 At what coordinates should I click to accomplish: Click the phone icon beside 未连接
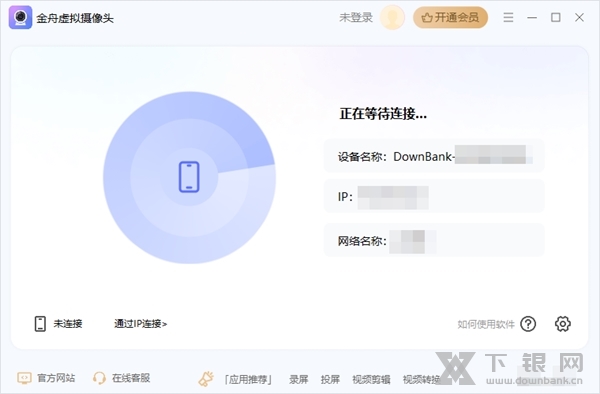[40, 324]
